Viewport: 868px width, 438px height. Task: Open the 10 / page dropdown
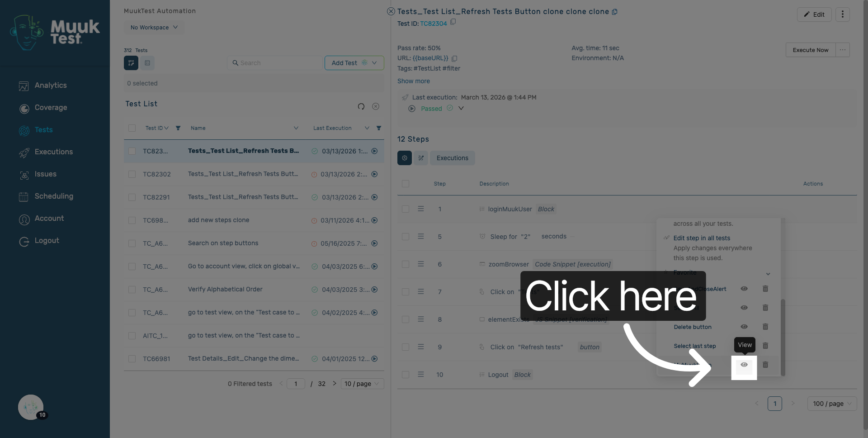363,384
